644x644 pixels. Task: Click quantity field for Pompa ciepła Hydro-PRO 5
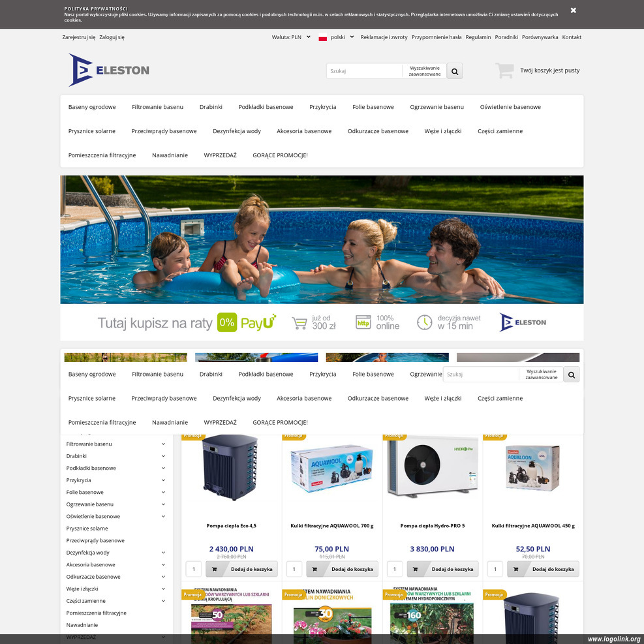coord(395,569)
